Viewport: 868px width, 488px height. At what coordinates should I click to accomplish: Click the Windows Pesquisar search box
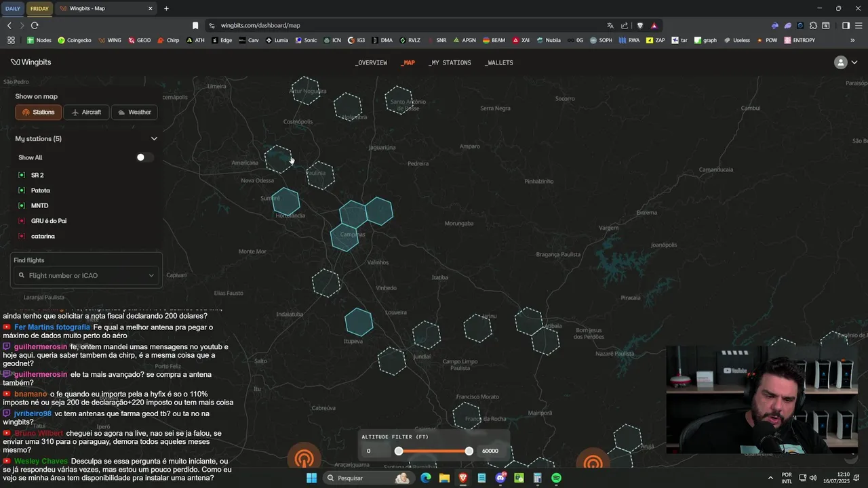pos(368,478)
